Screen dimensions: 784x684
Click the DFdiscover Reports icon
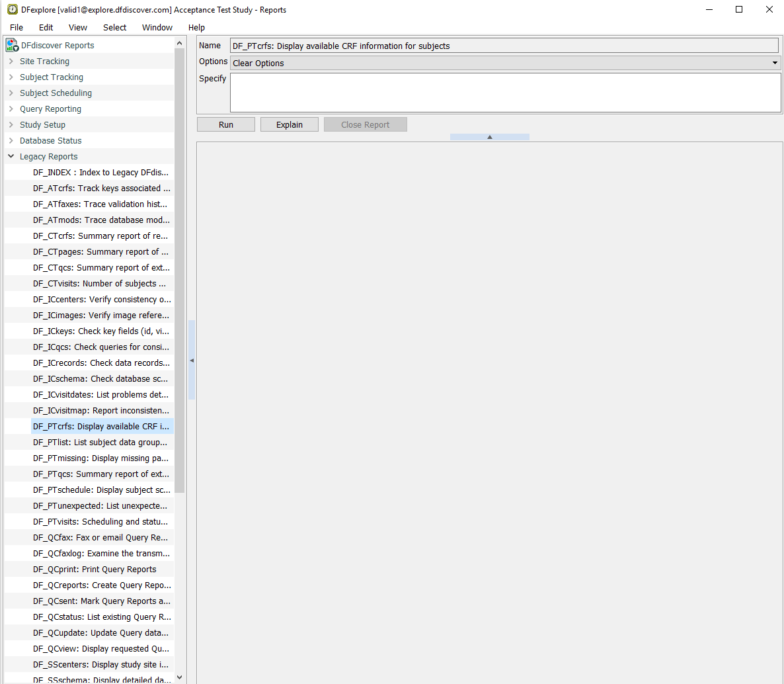[12, 45]
